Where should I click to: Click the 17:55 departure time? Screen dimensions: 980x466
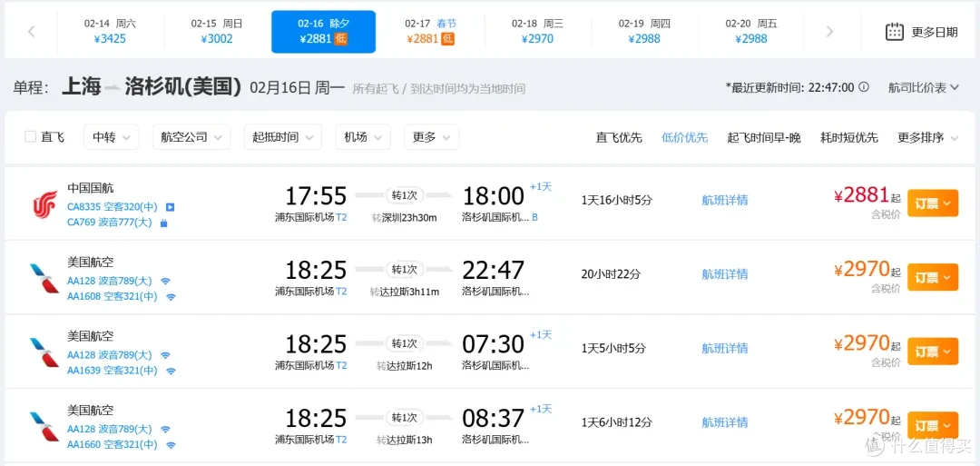(x=316, y=196)
